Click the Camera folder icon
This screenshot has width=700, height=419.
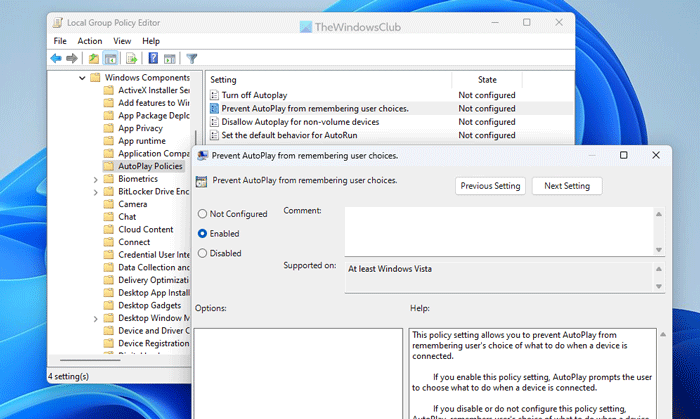(x=108, y=204)
